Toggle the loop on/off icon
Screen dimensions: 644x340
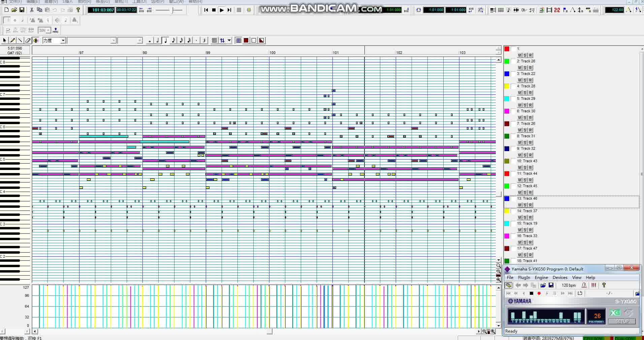point(418,10)
